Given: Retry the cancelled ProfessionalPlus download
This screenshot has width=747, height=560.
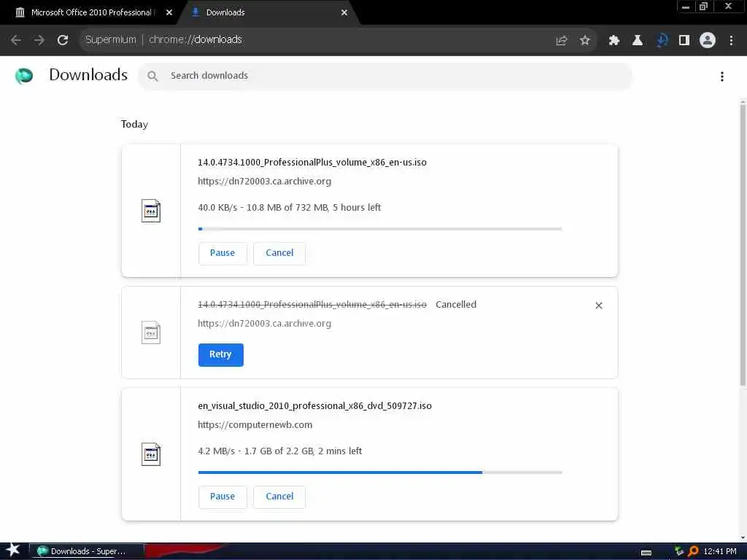Looking at the screenshot, I should click(220, 355).
